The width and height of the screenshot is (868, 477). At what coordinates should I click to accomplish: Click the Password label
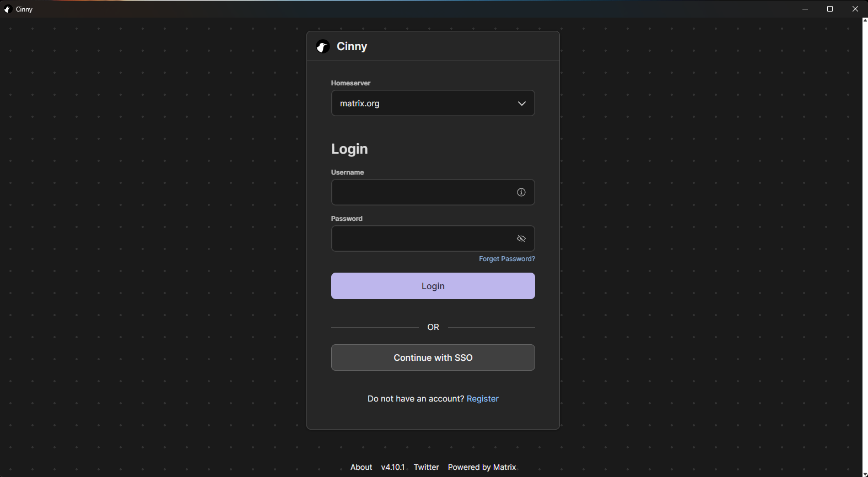point(347,219)
